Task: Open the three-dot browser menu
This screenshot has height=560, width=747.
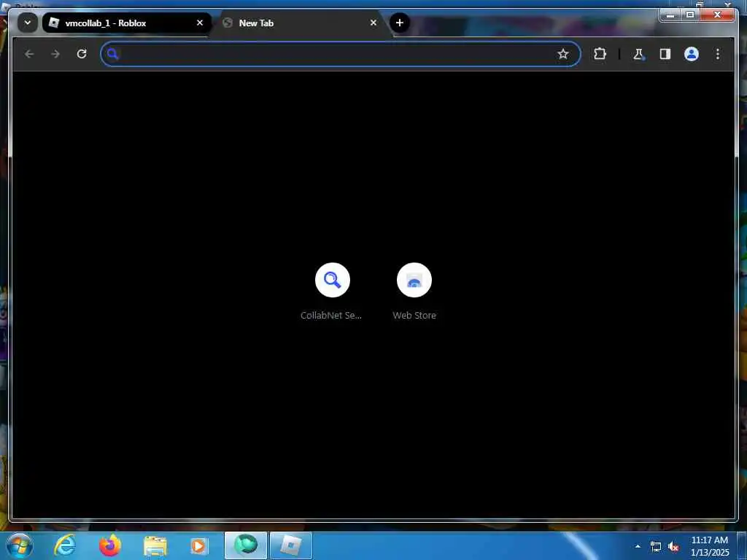Action: coord(718,54)
